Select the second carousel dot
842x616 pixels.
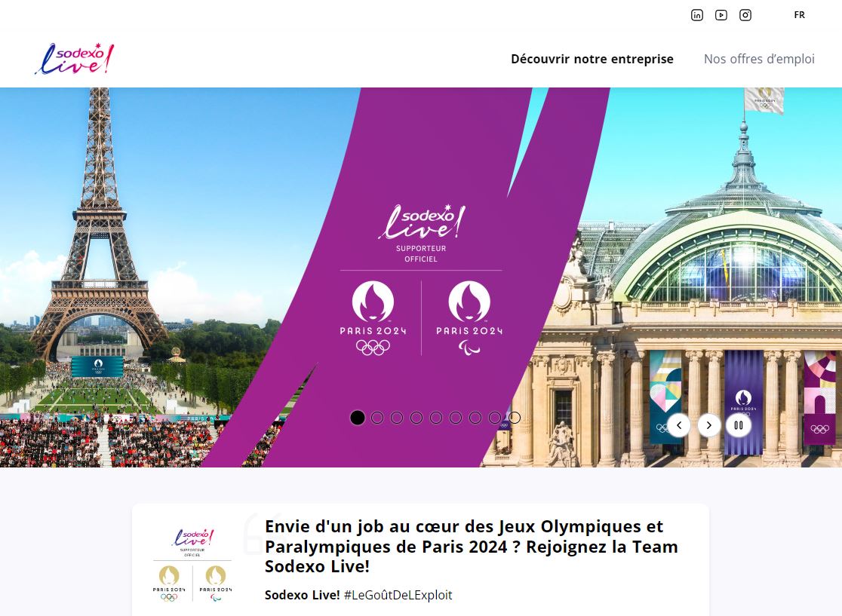tap(377, 418)
